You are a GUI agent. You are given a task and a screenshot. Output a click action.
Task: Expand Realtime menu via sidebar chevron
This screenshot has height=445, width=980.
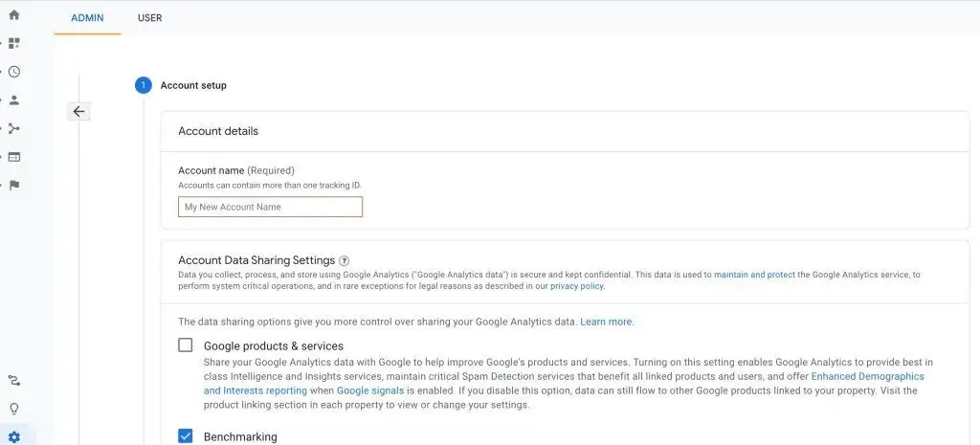pyautogui.click(x=2, y=72)
